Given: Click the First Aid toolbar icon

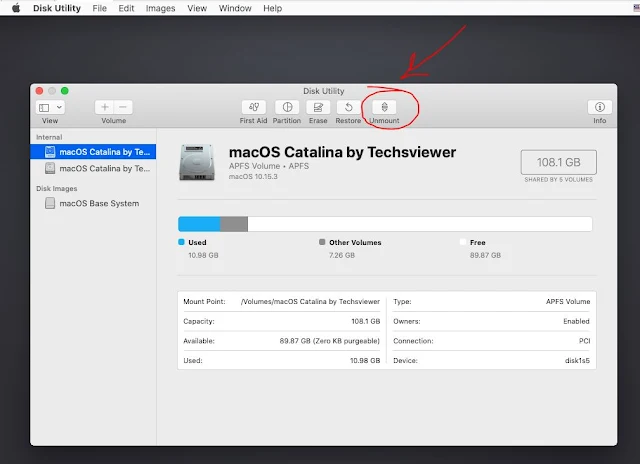Looking at the screenshot, I should (253, 107).
